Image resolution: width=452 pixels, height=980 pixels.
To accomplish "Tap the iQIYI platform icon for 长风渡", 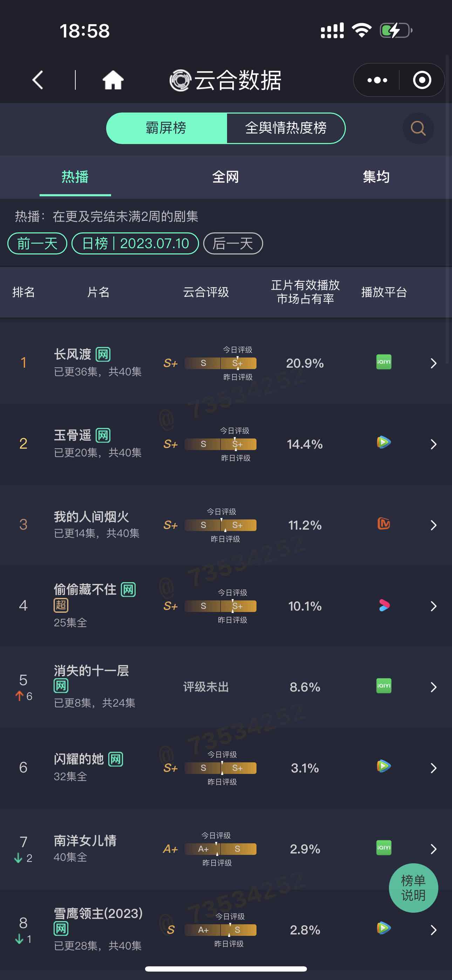I will click(384, 362).
